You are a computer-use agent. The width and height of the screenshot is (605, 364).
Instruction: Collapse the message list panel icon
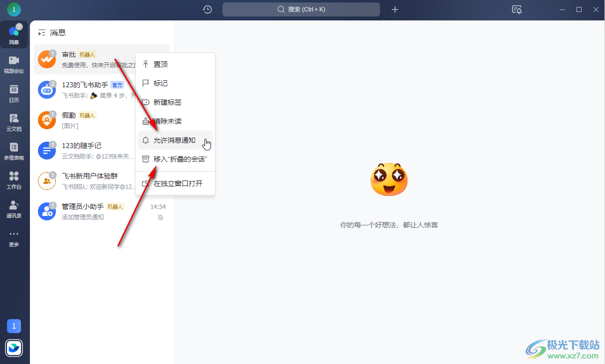click(41, 32)
